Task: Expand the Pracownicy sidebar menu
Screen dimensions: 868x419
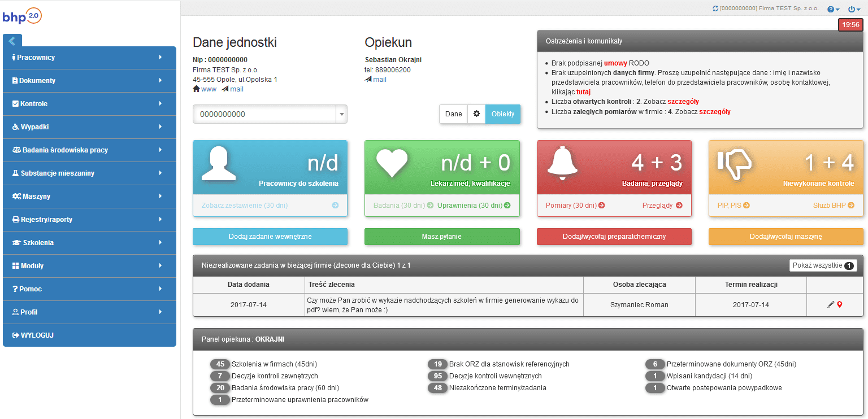Action: tap(89, 58)
